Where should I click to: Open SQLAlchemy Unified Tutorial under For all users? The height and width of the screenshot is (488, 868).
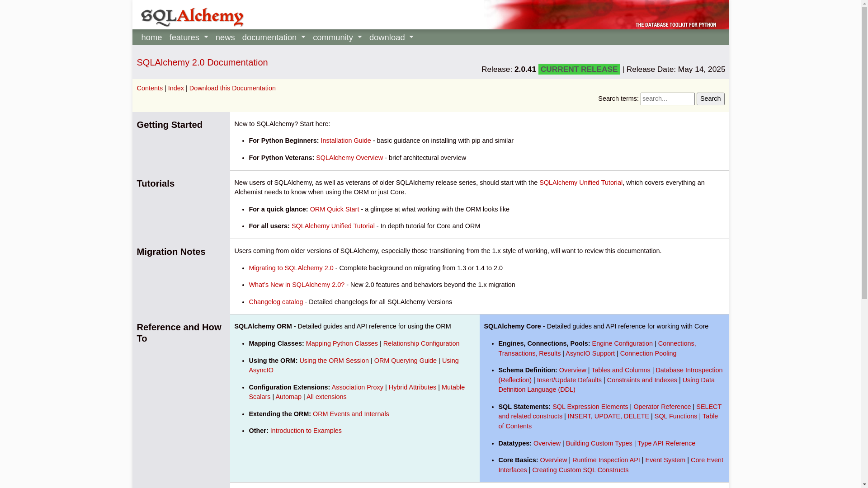coord(333,226)
